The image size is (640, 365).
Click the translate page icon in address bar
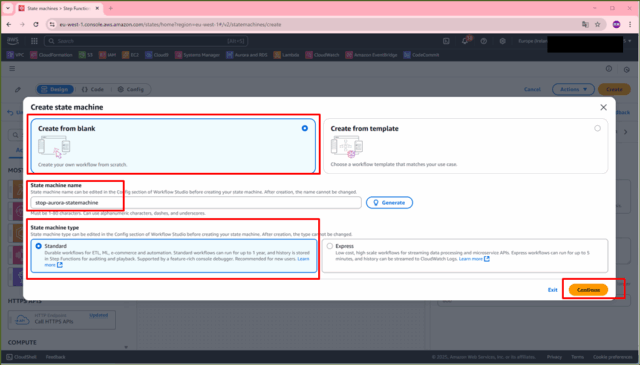(x=585, y=24)
